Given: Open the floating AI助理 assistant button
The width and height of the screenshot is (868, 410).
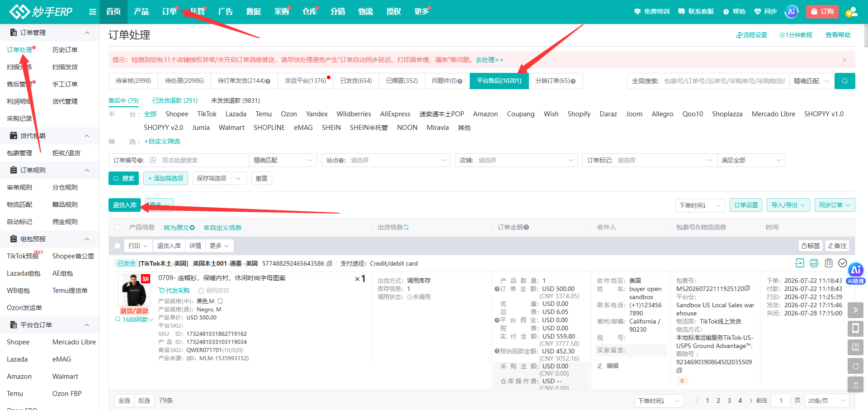Looking at the screenshot, I should coord(856,273).
